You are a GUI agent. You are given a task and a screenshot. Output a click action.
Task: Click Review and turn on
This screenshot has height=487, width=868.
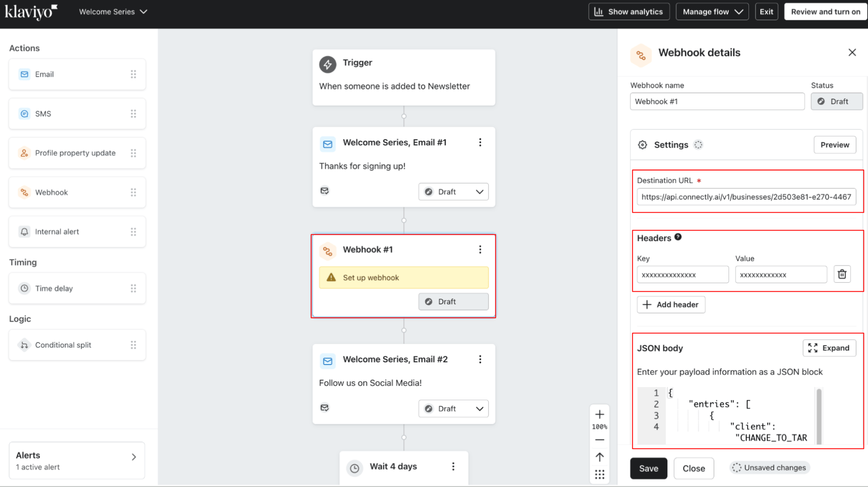[x=825, y=12]
